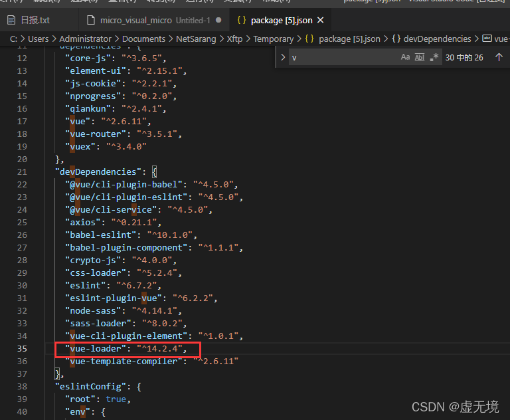Click "crypto-js" key on line 28
Image resolution: width=510 pixels, height=420 pixels.
pyautogui.click(x=93, y=261)
